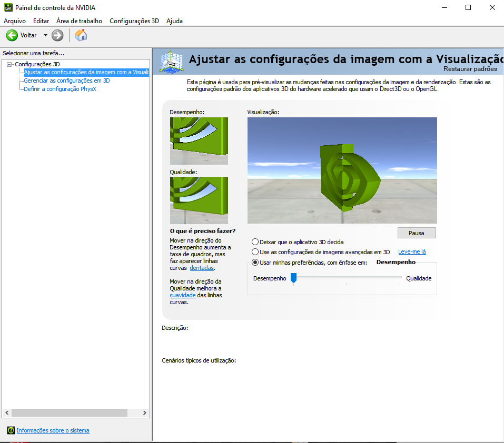The width and height of the screenshot is (504, 443).
Task: Click the 'Descrição:' label
Action: (175, 328)
